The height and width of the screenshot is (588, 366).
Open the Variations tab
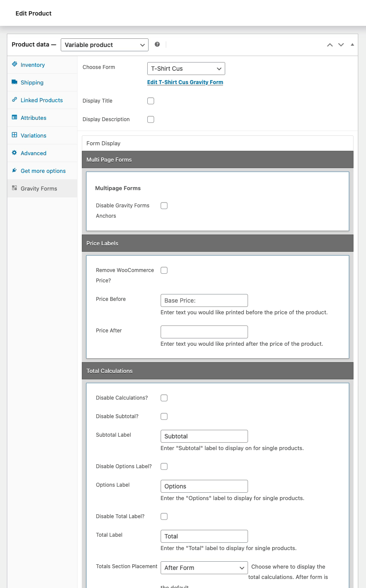click(33, 135)
